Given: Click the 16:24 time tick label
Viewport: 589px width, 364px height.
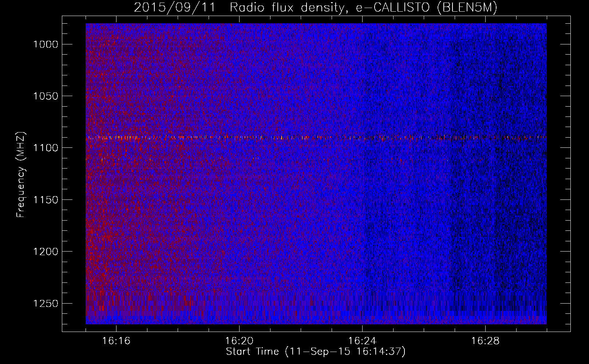Looking at the screenshot, I should pos(362,341).
